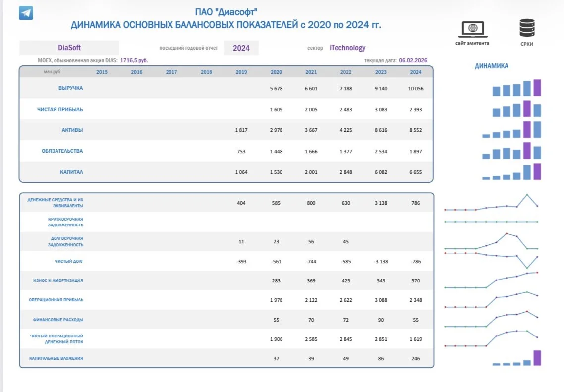Click the current date 06.02.2026
This screenshot has height=392, width=564.
click(x=413, y=60)
